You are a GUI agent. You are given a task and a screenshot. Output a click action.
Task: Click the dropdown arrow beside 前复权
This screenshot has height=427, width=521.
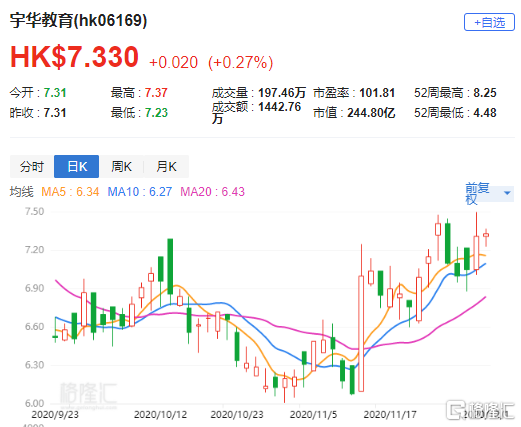coord(507,193)
